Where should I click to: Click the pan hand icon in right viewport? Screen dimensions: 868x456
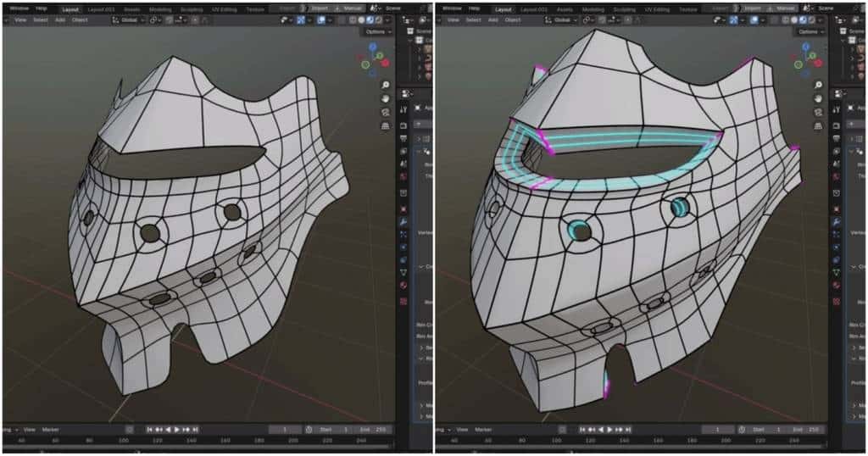(x=818, y=98)
